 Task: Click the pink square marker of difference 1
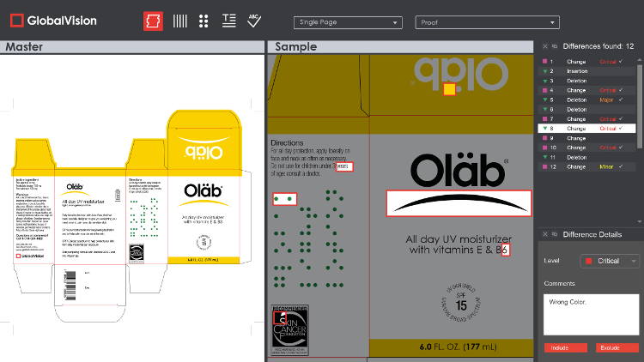tap(544, 61)
